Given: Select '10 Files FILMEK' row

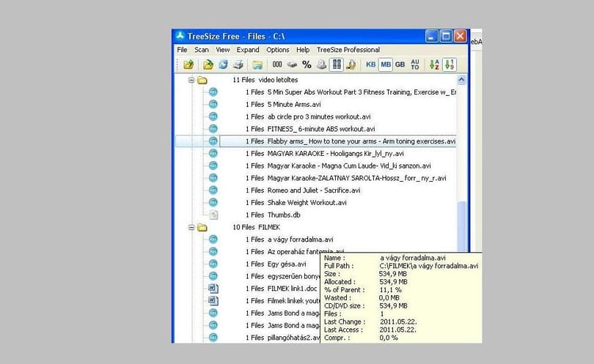Looking at the screenshot, I should click(x=257, y=227).
